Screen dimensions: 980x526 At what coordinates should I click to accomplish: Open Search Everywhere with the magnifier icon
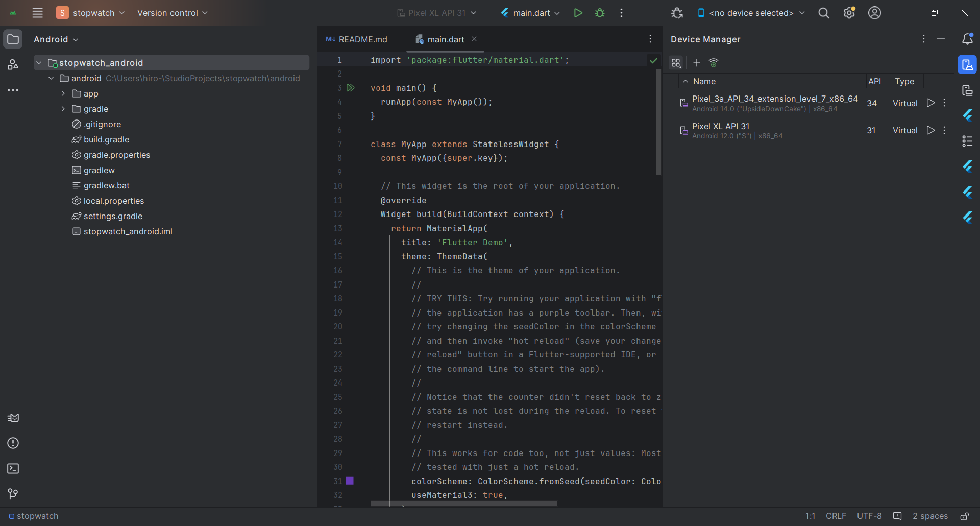click(x=823, y=13)
